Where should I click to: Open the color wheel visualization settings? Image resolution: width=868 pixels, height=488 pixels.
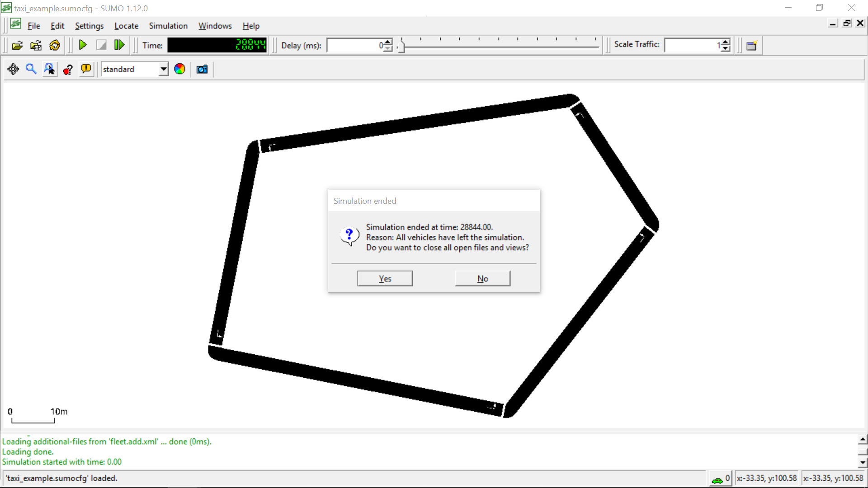tap(179, 69)
